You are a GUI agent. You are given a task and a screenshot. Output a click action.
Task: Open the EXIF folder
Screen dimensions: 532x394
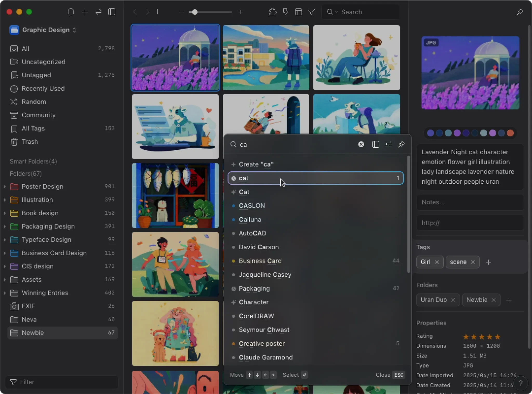(62, 306)
